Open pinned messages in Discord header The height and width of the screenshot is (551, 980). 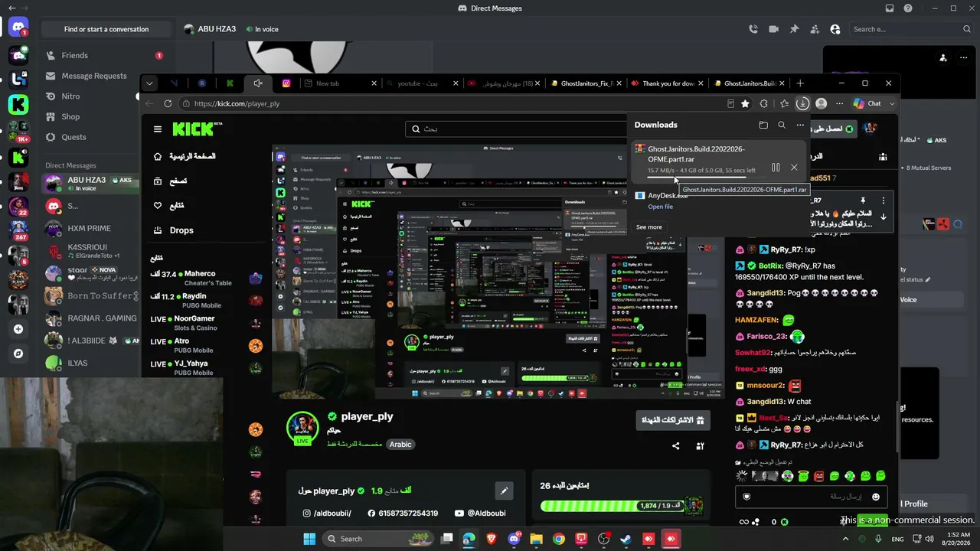click(x=794, y=29)
